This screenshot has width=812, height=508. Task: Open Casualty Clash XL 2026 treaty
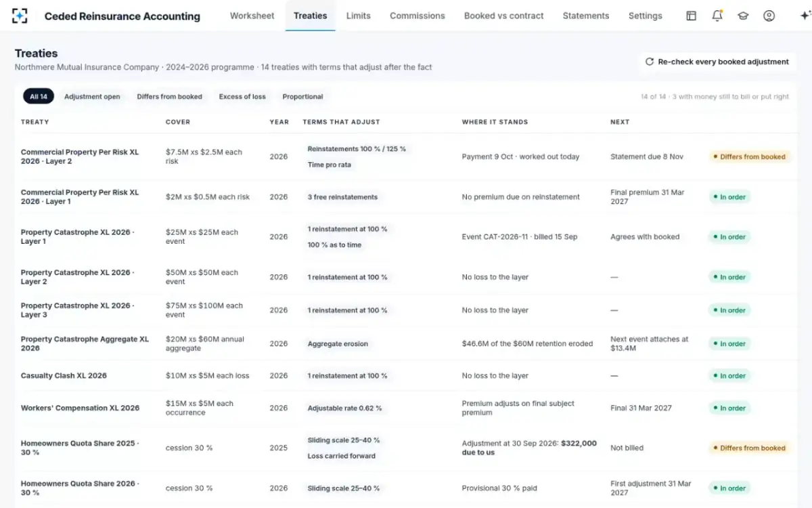tap(64, 375)
